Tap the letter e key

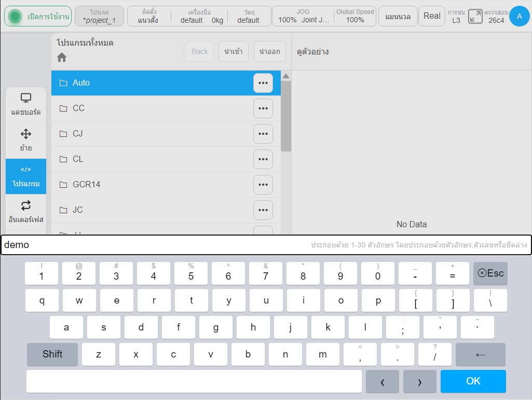(117, 300)
